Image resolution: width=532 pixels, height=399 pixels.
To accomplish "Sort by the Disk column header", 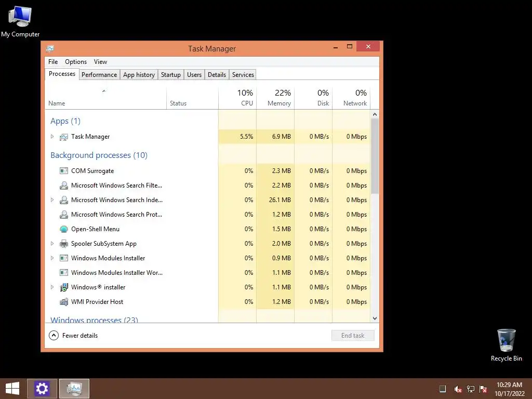I will click(x=313, y=98).
